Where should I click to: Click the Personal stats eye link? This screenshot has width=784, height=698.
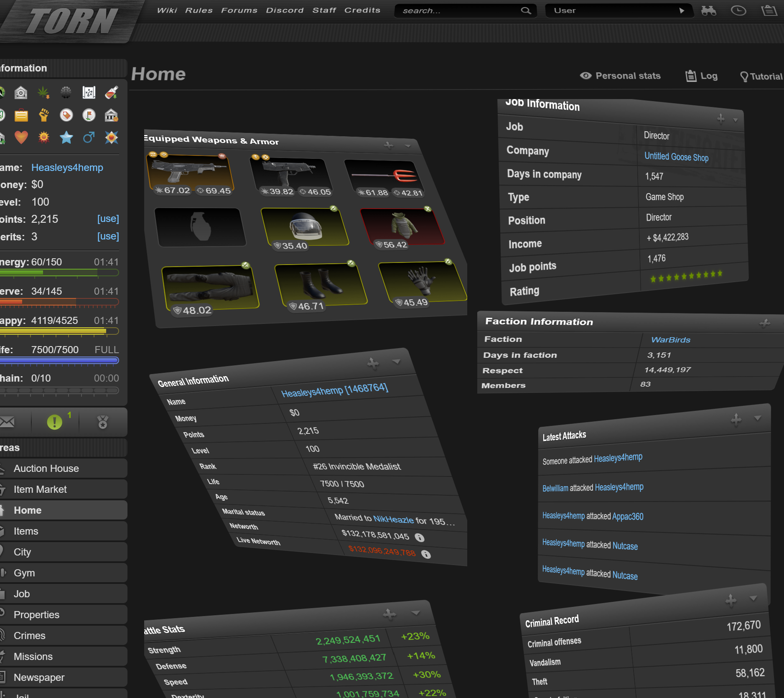(620, 76)
